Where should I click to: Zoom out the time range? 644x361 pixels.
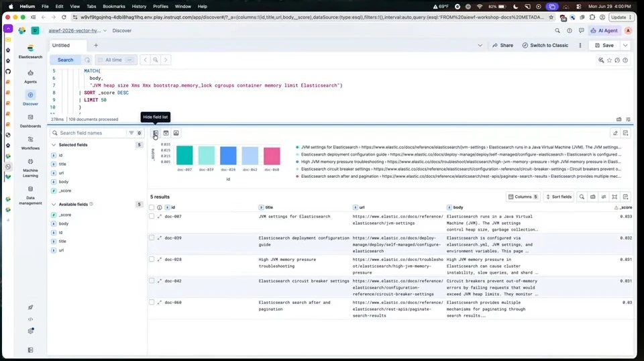[x=156, y=60]
